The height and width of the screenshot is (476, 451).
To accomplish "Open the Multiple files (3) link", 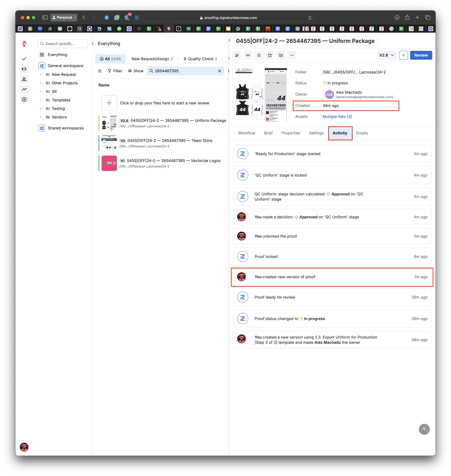I will [x=337, y=117].
